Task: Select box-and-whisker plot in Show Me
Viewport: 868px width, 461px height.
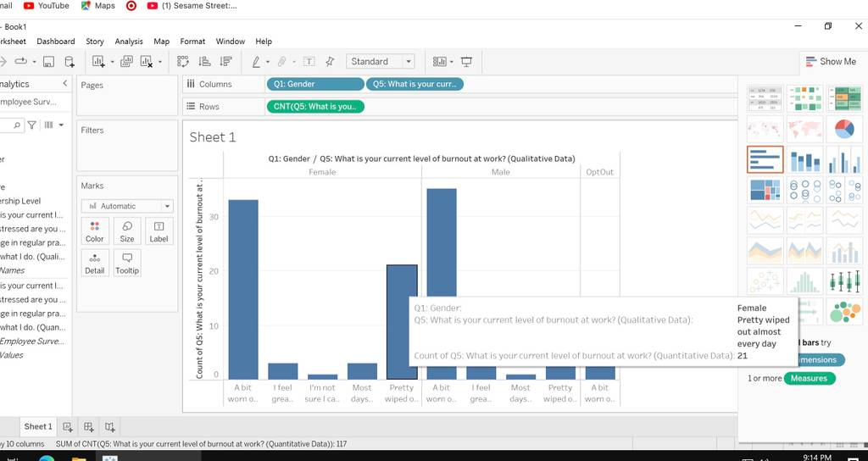Action: point(845,280)
